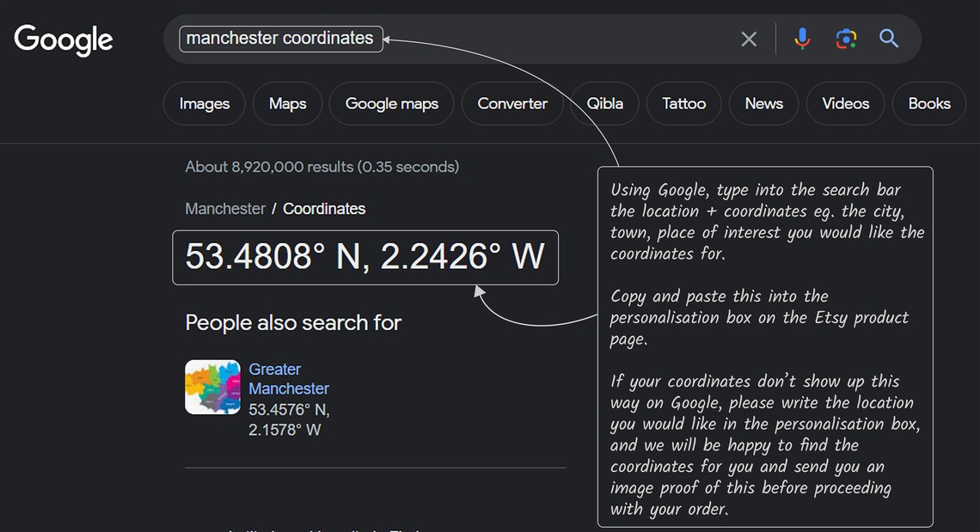Switch to the News tab
980x532 pixels.
tap(763, 104)
